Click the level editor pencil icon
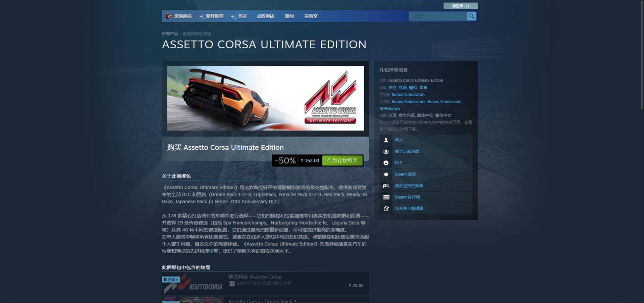 pos(386,208)
